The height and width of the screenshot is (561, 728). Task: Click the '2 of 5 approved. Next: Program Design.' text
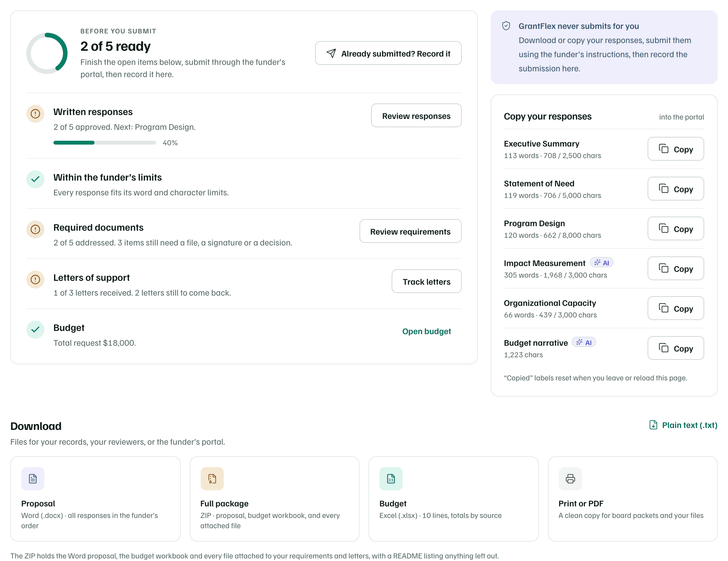tap(124, 127)
